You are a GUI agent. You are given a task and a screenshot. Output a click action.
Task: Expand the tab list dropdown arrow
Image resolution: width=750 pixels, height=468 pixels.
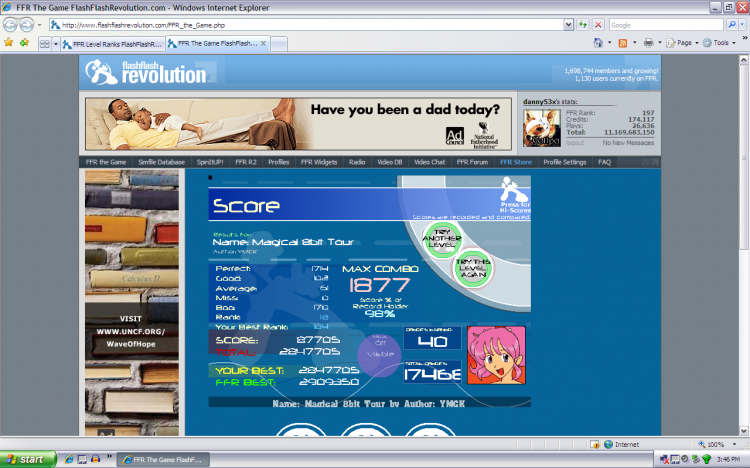[x=55, y=44]
